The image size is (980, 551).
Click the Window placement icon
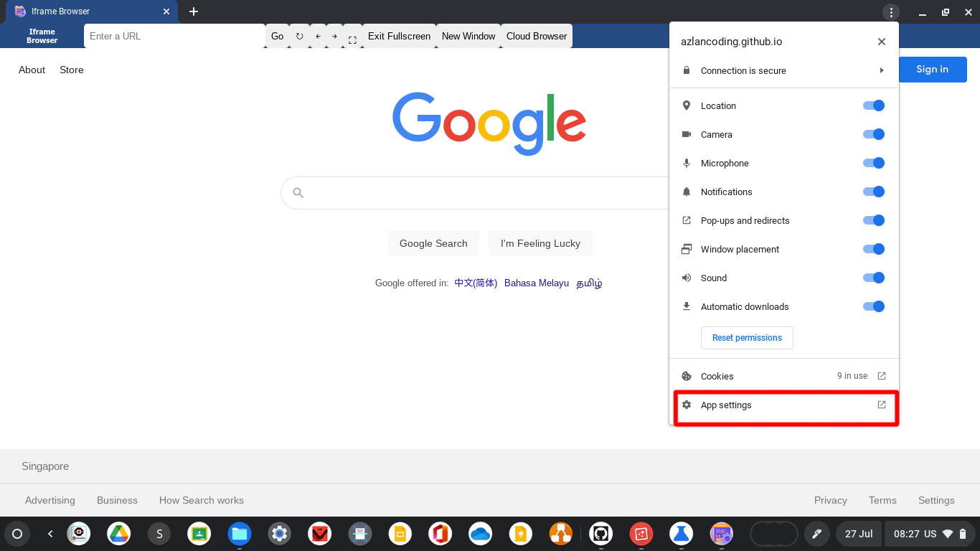pos(687,249)
